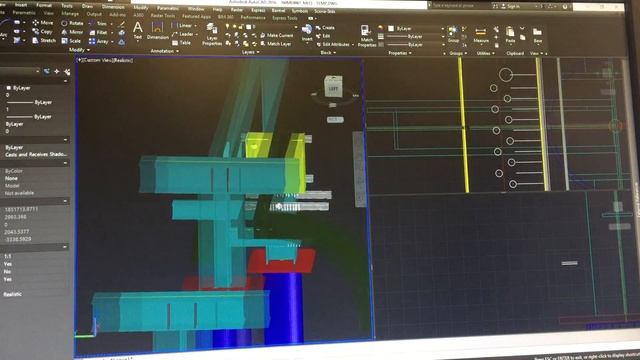The width and height of the screenshot is (640, 360).
Task: Open the Format menu
Action: point(44,6)
